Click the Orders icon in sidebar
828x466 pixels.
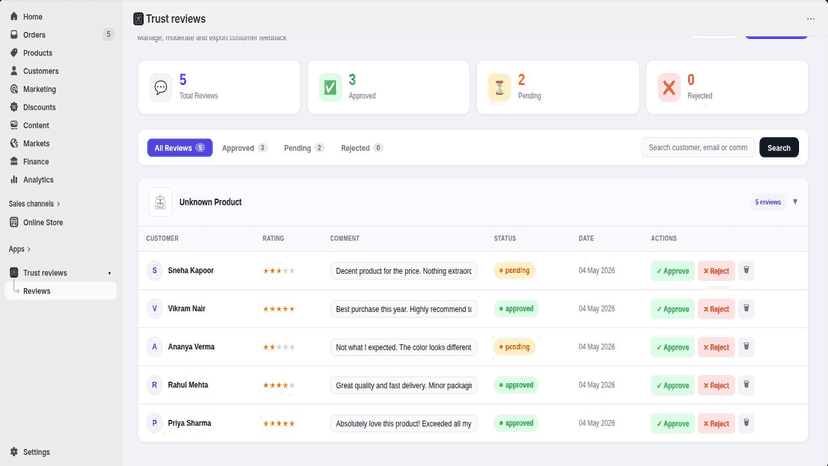click(x=14, y=34)
